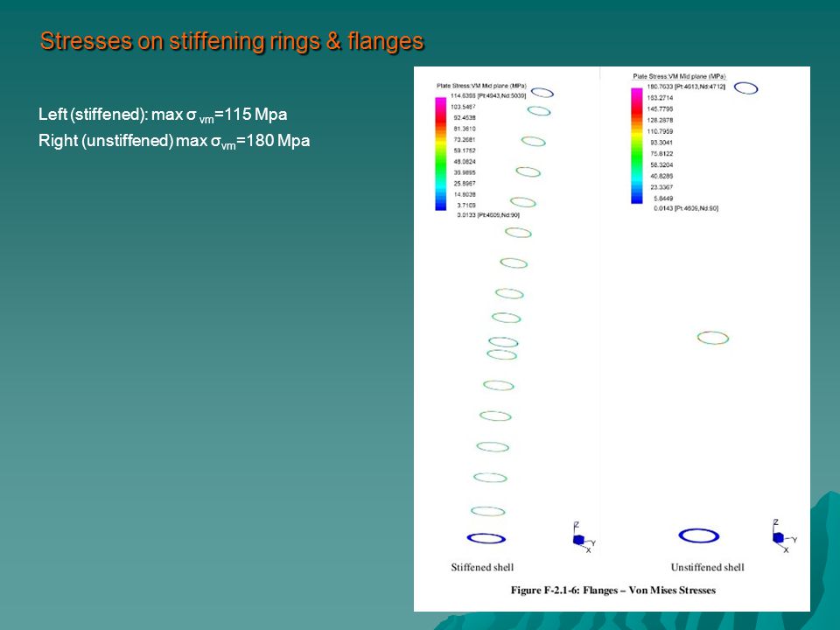Click the maximum value 180.7633 in unstiffened legend

686,87
